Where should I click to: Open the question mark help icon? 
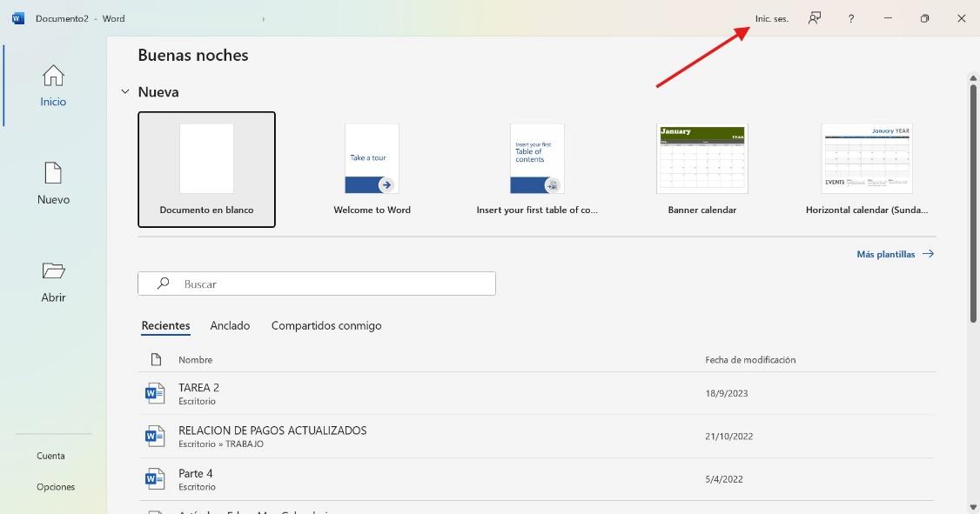850,19
